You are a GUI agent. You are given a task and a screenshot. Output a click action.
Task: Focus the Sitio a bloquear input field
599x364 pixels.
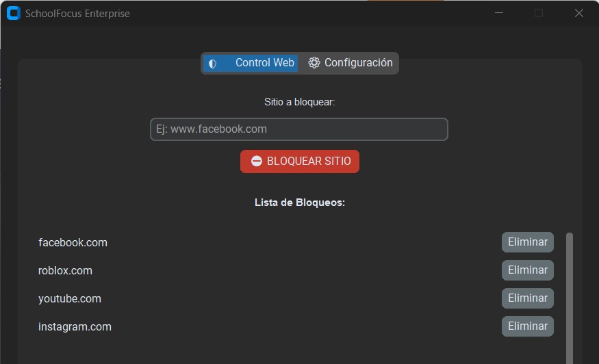(x=298, y=129)
